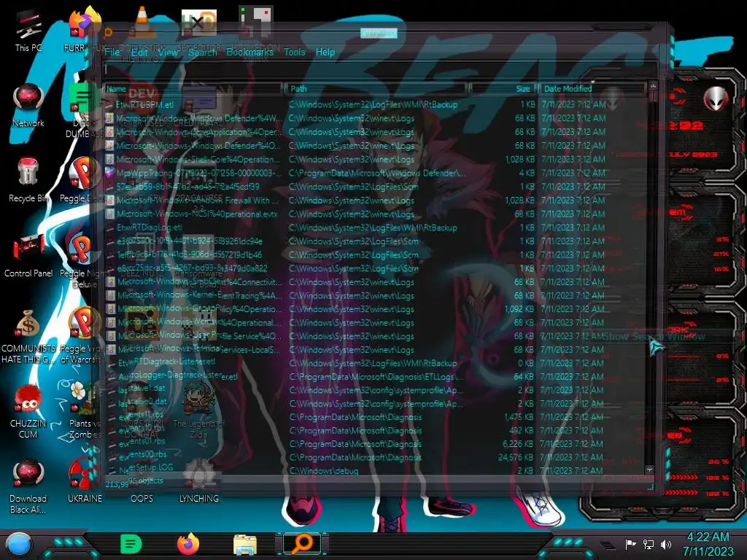Click the Everything search input box
This screenshot has height=560, width=747.
[x=379, y=70]
